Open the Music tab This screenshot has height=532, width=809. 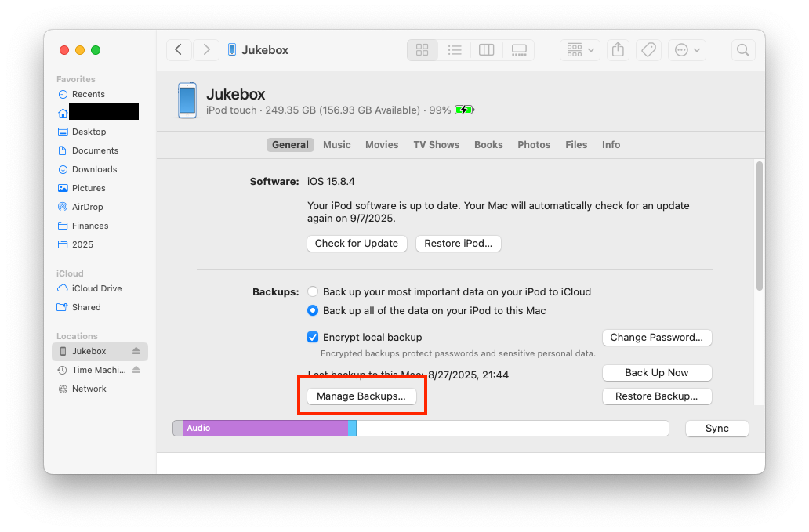337,145
